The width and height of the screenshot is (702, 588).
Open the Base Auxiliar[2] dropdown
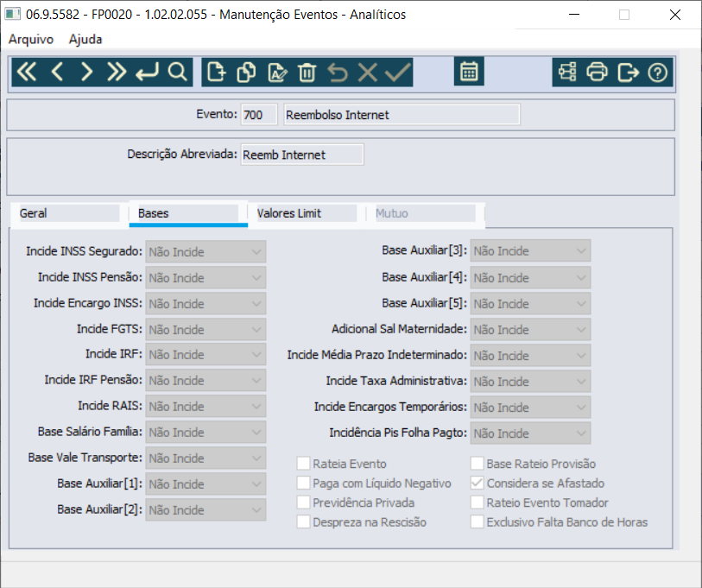pyautogui.click(x=206, y=510)
